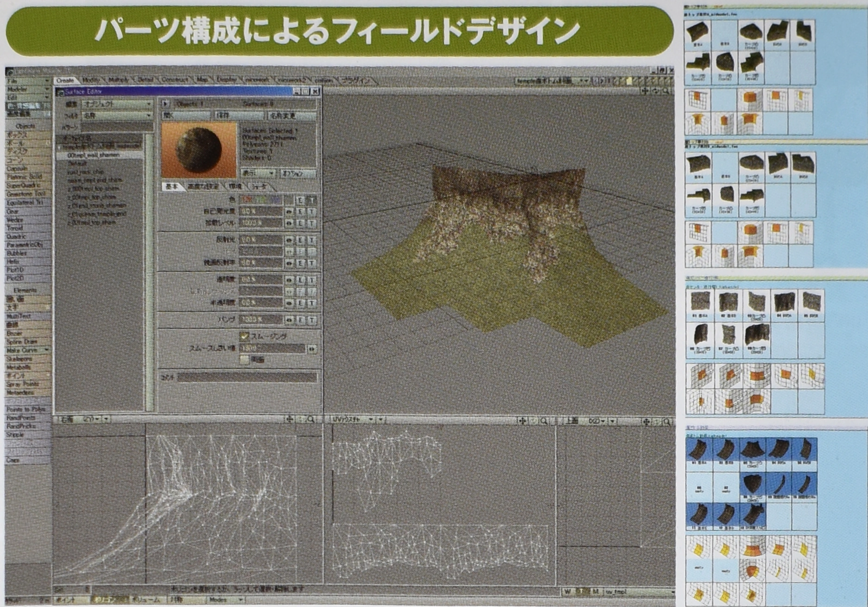This screenshot has width=868, height=607.
Task: Click the rotate icon in the perspective viewport header
Action: (x=655, y=91)
